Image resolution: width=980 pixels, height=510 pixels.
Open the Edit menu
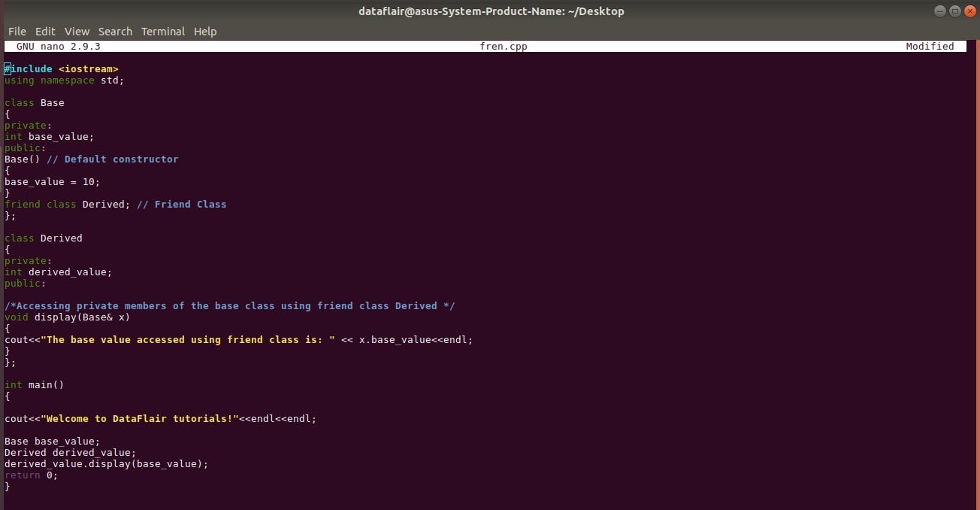point(45,31)
